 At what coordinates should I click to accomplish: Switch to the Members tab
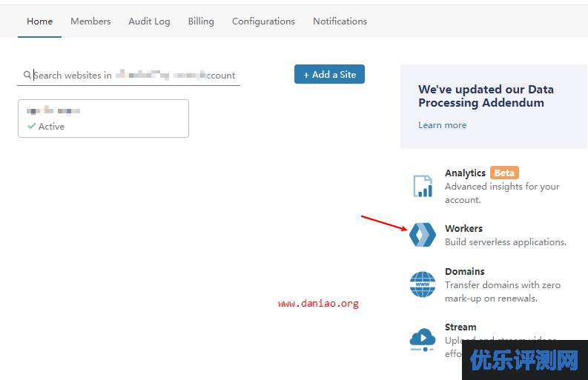(90, 21)
